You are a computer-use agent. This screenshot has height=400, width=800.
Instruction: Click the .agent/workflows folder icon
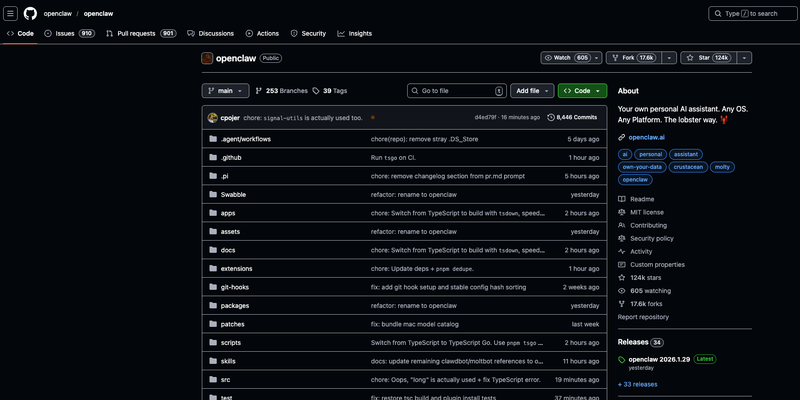(213, 139)
